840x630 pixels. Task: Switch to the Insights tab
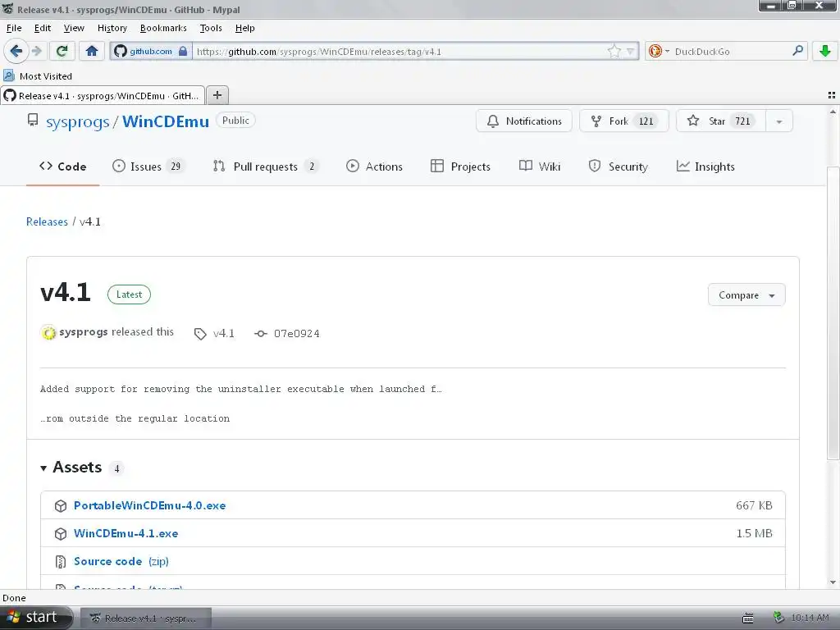(x=705, y=167)
